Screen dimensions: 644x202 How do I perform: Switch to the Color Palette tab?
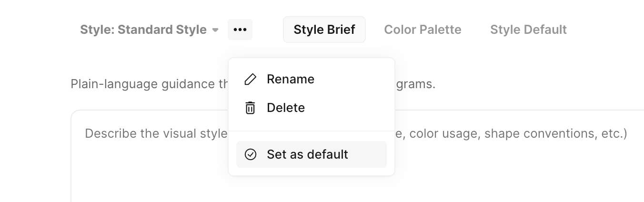coord(423,30)
